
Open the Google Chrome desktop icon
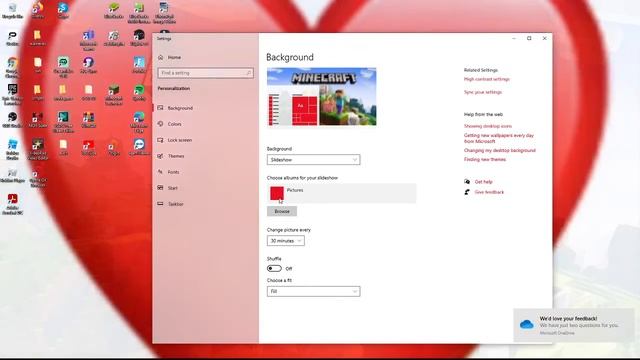pyautogui.click(x=12, y=67)
